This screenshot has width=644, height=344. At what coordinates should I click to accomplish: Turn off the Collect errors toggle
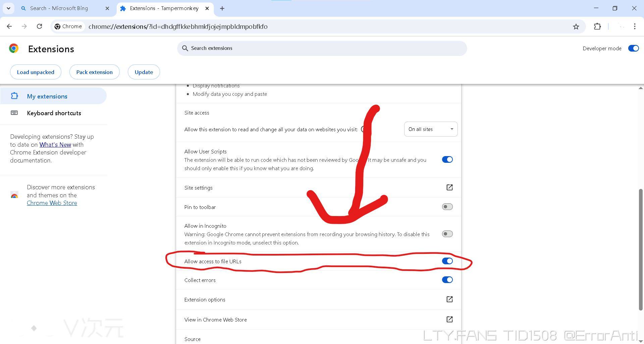447,280
